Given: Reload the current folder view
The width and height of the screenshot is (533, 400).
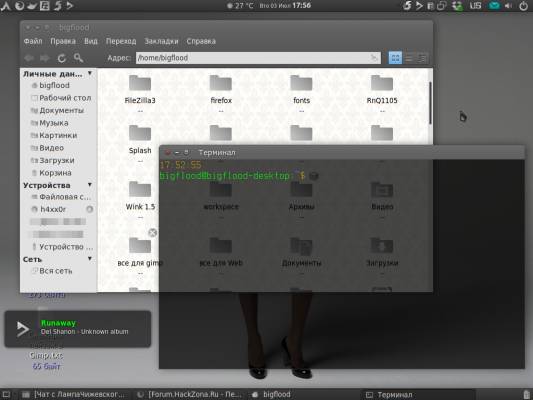Looking at the screenshot, I should point(62,58).
